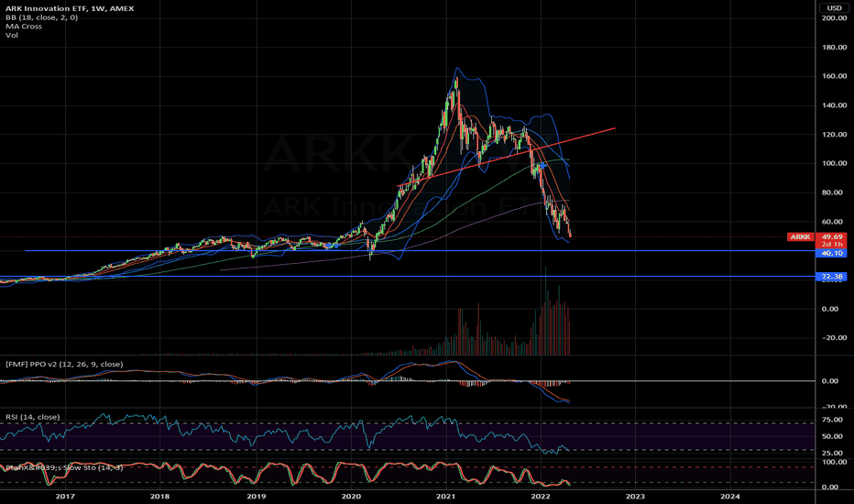854x504 pixels.
Task: Click the red ARKK price tag
Action: click(x=800, y=237)
